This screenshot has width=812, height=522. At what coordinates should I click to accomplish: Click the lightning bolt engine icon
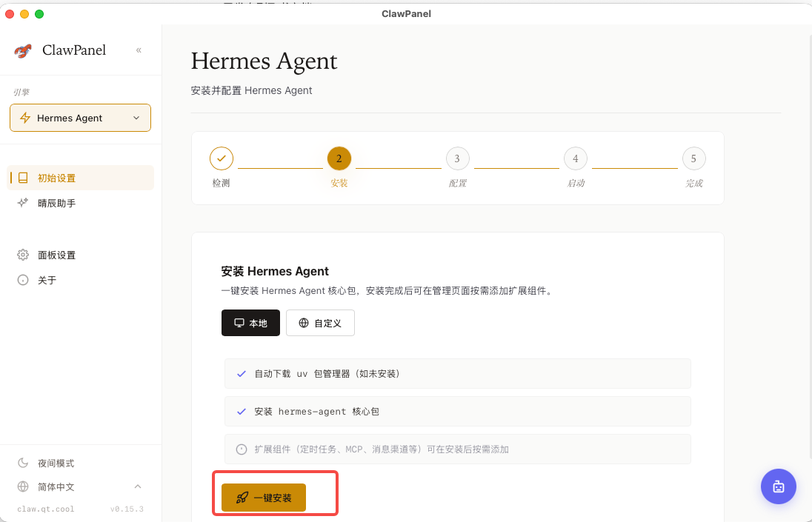[25, 118]
